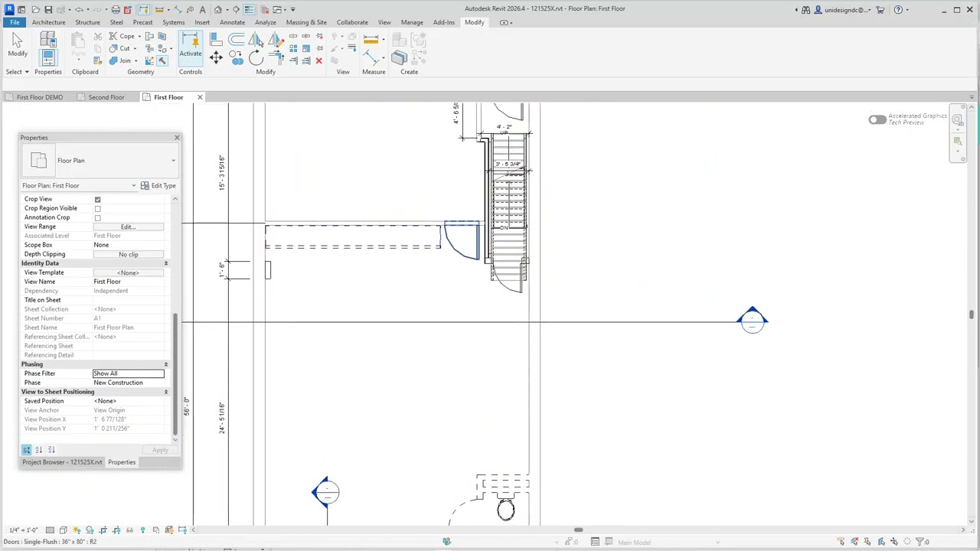Screen dimensions: 980x551
Task: Click the Filter selection funnel icon
Action: [922, 542]
